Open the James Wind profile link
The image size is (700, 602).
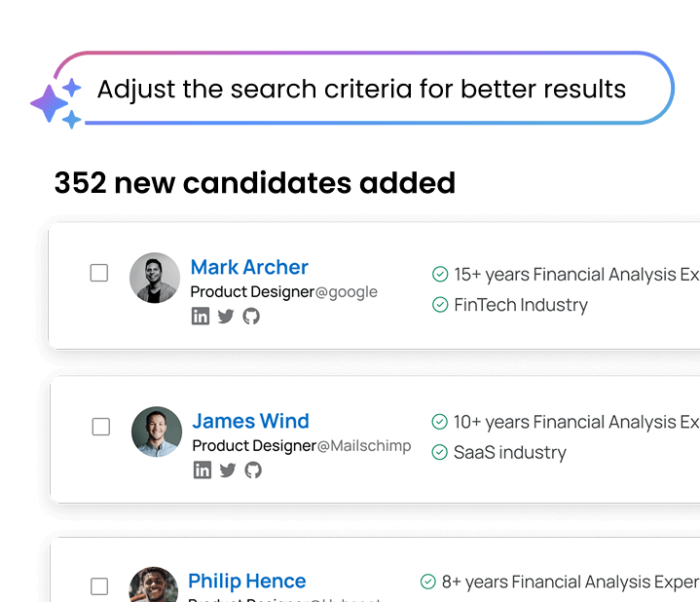(250, 421)
